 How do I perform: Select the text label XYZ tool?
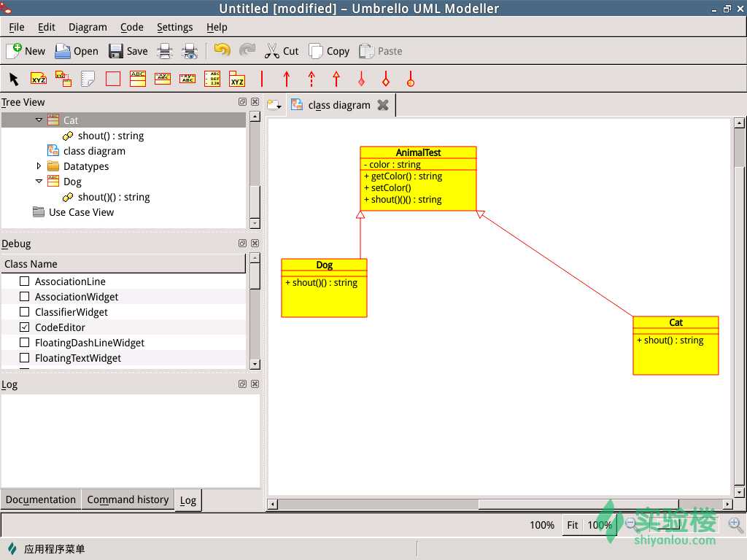39,79
